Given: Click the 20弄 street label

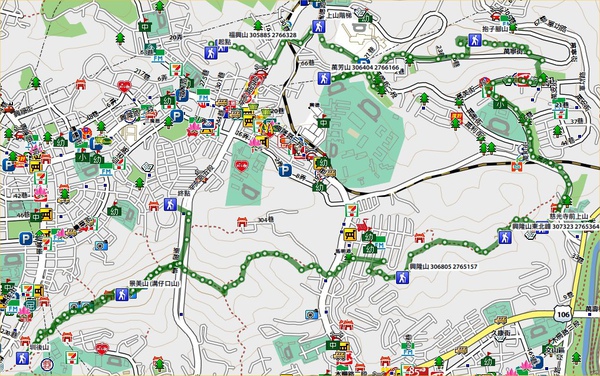Looking at the screenshot, I should tap(175, 37).
